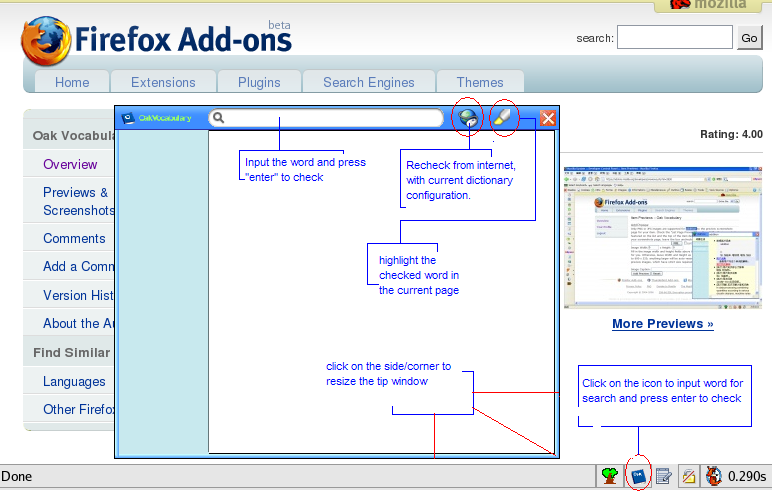The width and height of the screenshot is (772, 492).
Task: Click the Done status bar text
Action: pos(16,476)
